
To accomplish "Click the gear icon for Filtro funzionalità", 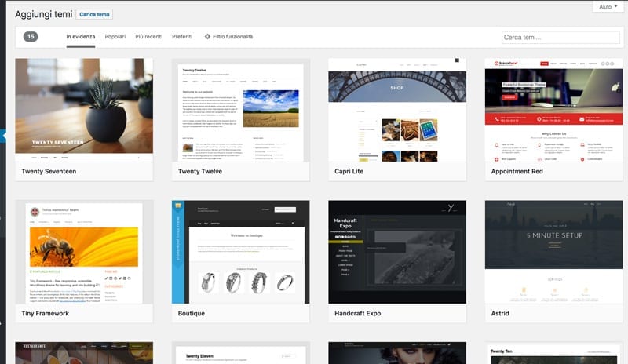I will click(208, 37).
